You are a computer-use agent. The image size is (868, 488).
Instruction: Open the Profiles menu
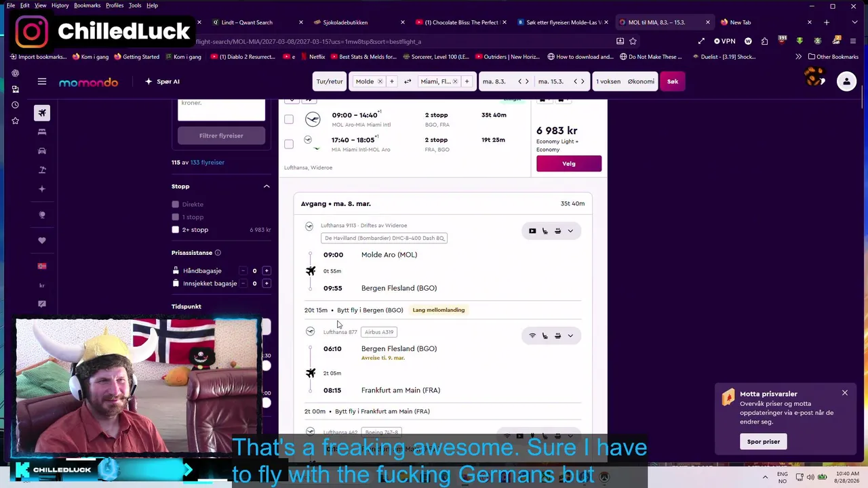tap(115, 5)
